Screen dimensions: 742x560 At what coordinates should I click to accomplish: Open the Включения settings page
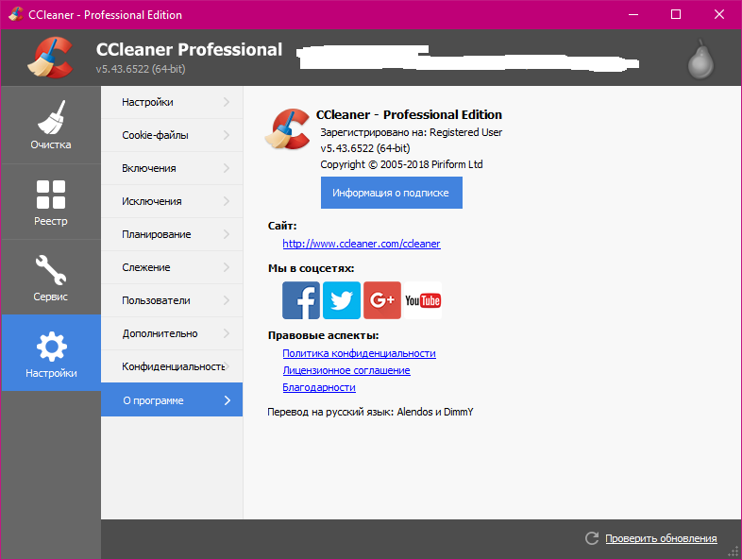pos(172,168)
